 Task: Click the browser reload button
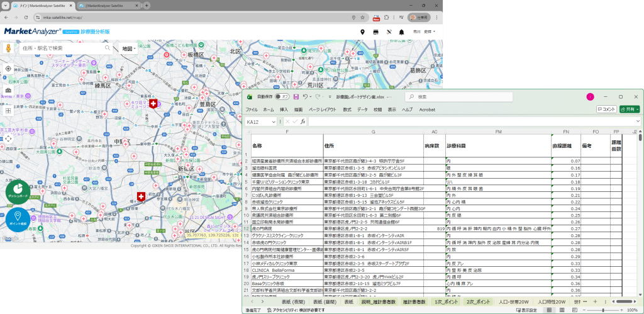(x=26, y=18)
